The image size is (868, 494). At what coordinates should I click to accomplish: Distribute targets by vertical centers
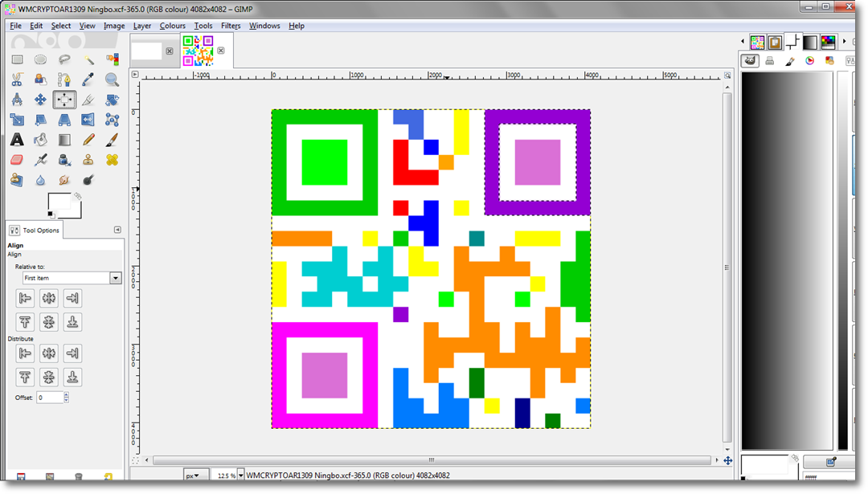click(x=49, y=377)
